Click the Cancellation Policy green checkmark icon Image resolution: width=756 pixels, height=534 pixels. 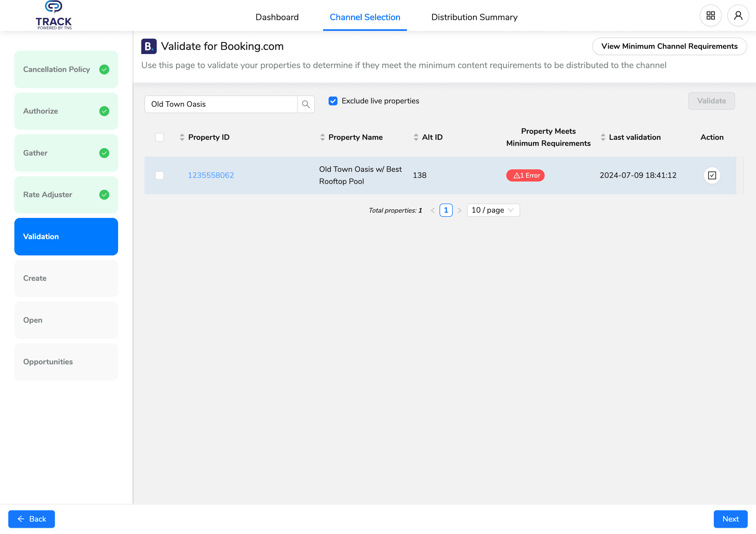coord(104,70)
